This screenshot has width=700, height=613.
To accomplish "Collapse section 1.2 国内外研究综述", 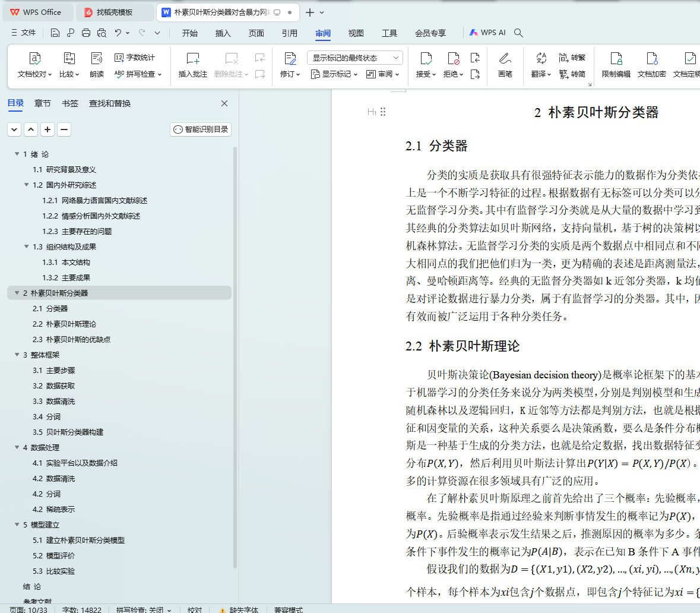I will click(x=26, y=185).
